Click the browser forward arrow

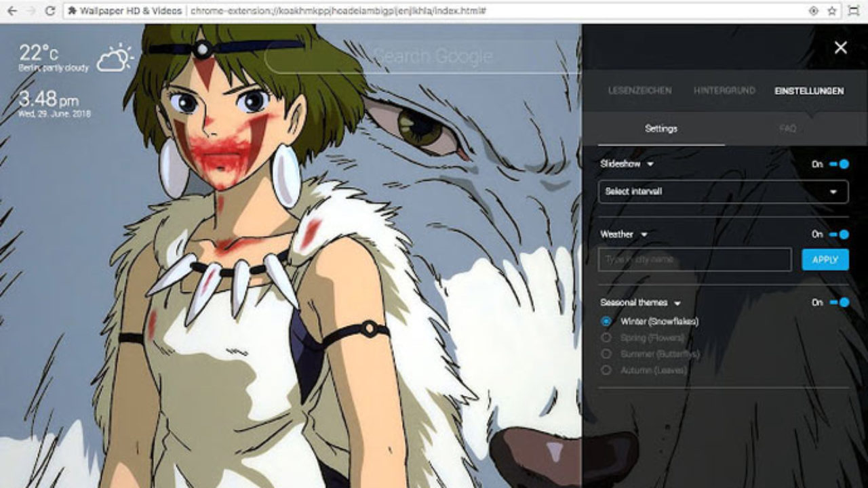(31, 11)
